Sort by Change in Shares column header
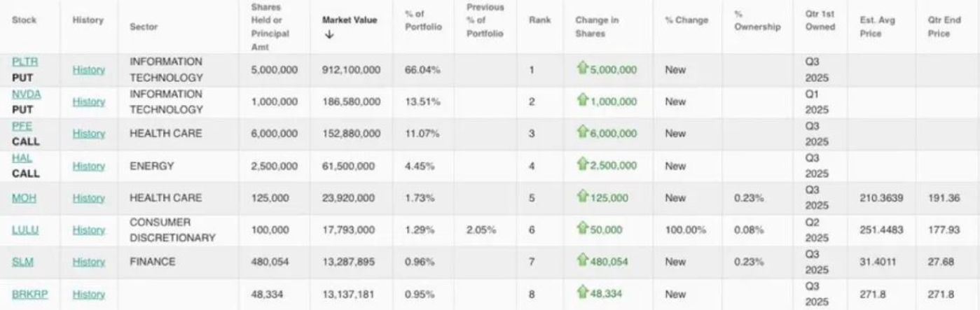Viewport: 980px width, 310px height. (x=597, y=27)
